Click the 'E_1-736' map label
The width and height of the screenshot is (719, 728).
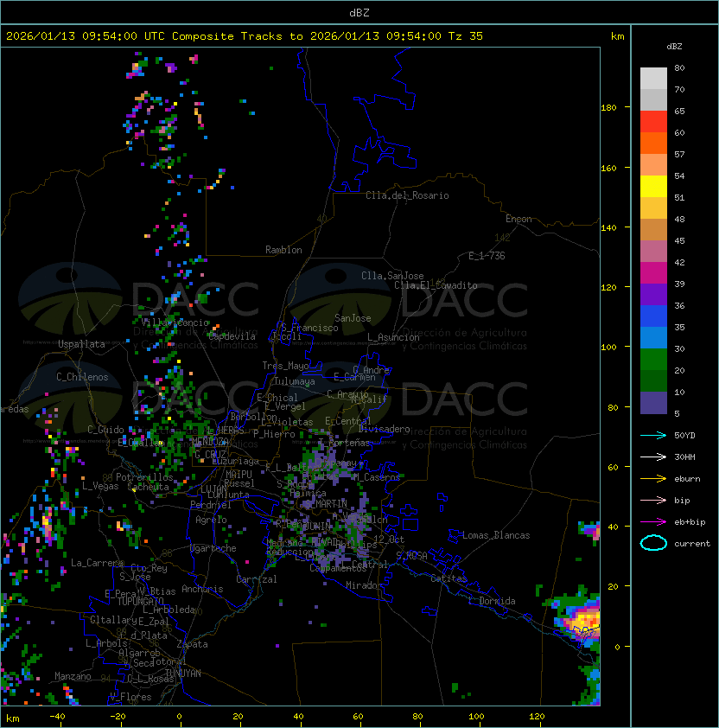click(487, 256)
